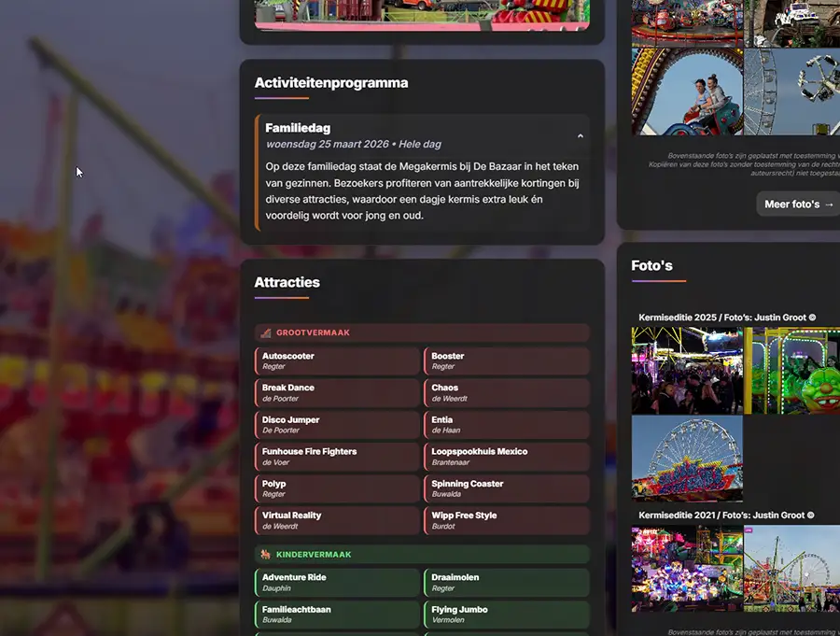Select the Autoscooter attraction
This screenshot has height=636, width=840.
pos(337,360)
